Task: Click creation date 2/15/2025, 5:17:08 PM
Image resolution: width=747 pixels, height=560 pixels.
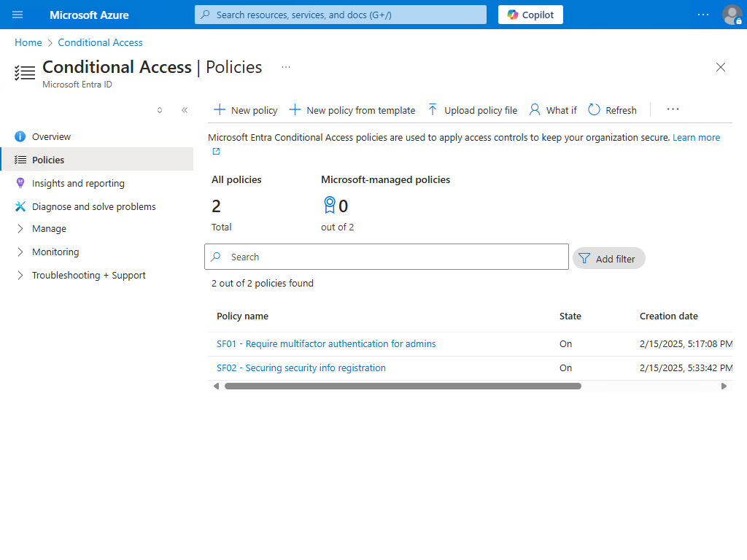Action: pos(686,344)
